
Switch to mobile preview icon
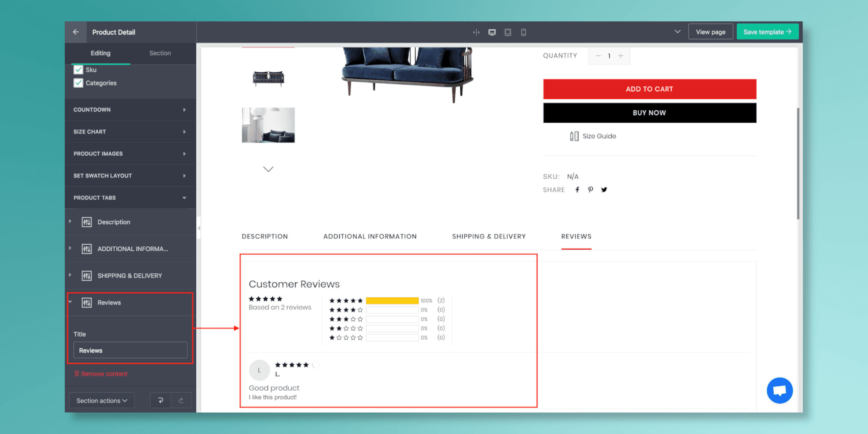(523, 32)
